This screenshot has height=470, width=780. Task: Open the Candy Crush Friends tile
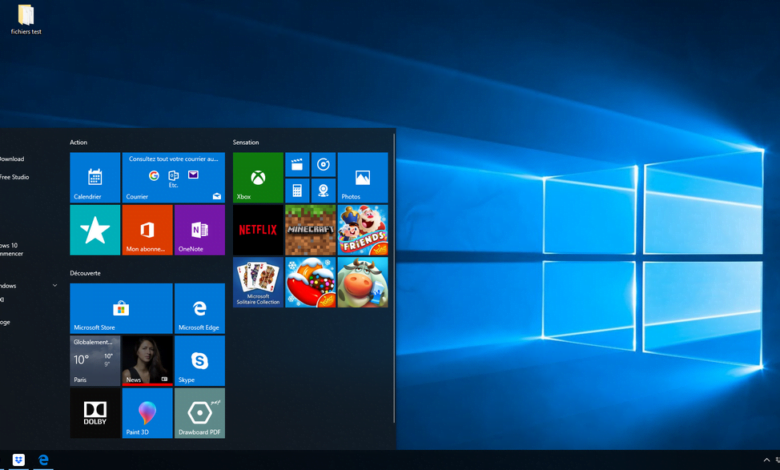pyautogui.click(x=363, y=230)
